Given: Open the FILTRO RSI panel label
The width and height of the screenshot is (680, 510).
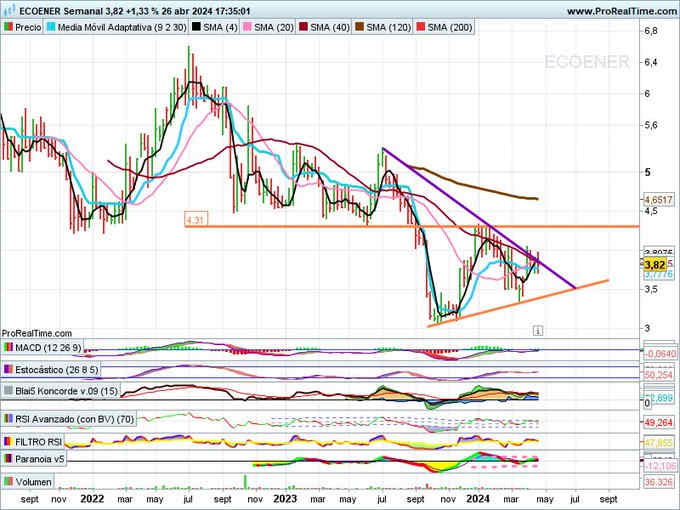Looking at the screenshot, I should [38, 442].
